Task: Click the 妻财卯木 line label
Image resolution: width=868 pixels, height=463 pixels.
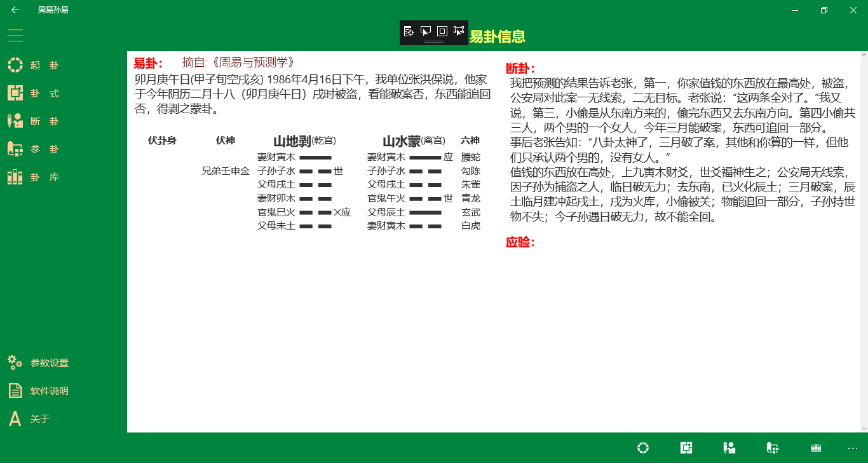Action: click(276, 198)
